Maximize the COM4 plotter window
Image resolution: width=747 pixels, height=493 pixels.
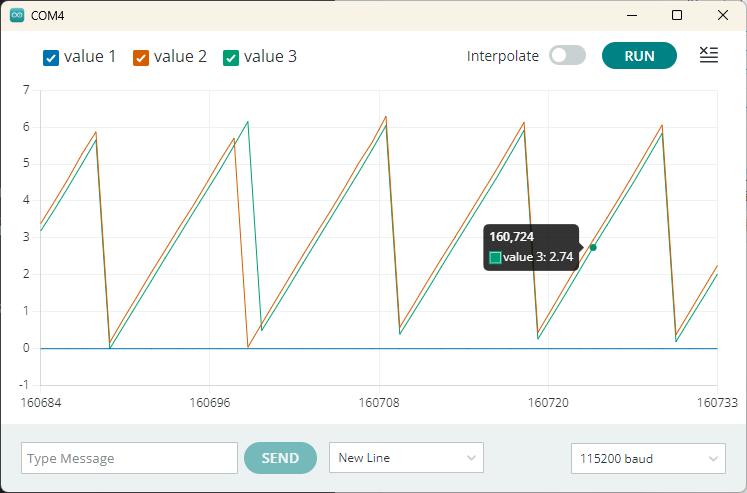(677, 15)
